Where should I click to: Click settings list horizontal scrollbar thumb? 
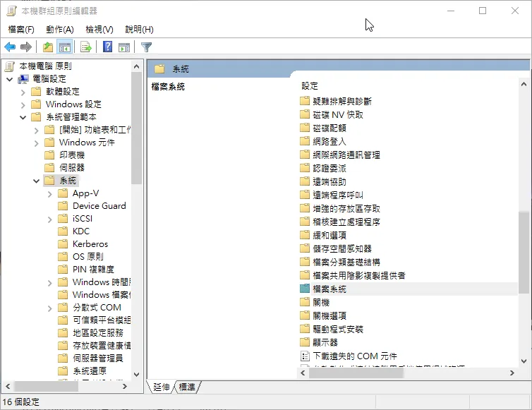coord(356,373)
